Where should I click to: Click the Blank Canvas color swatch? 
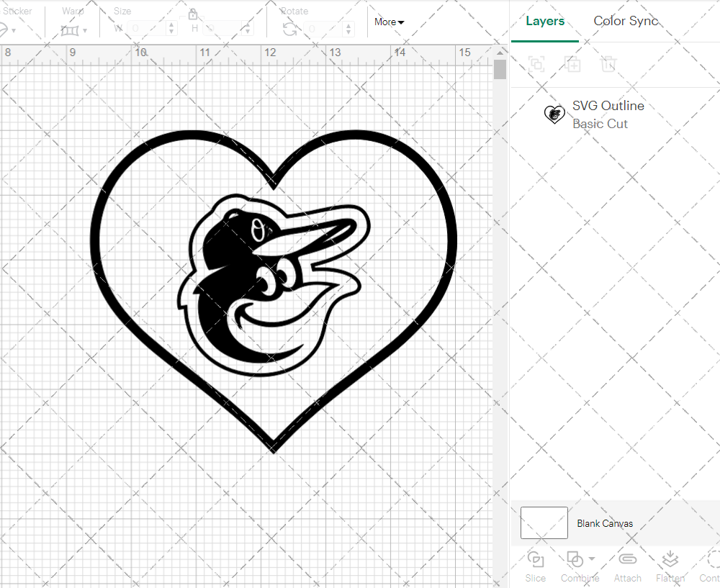[x=544, y=523]
